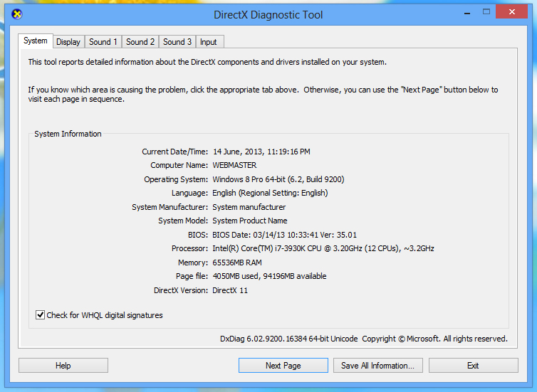Viewport: 537px width, 392px height.
Task: Switch to the System tab
Action: (36, 41)
